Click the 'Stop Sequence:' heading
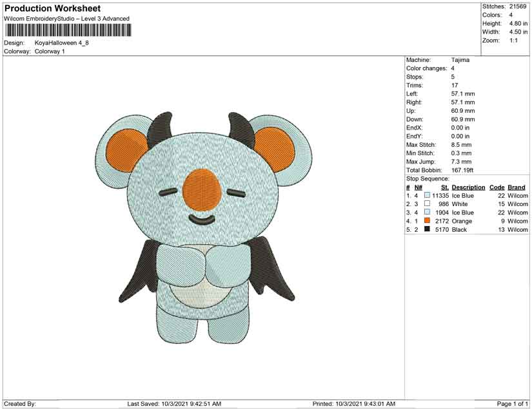The height and width of the screenshot is (409, 532). click(428, 178)
